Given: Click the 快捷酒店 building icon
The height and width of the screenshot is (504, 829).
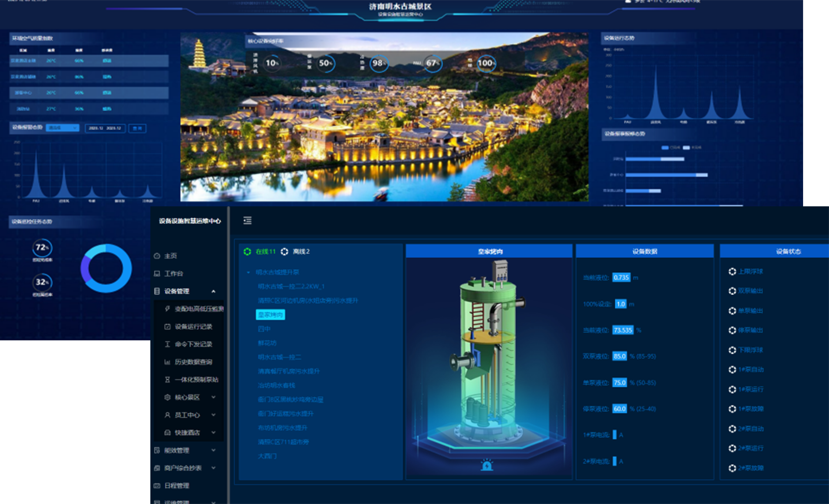Looking at the screenshot, I should (x=167, y=432).
